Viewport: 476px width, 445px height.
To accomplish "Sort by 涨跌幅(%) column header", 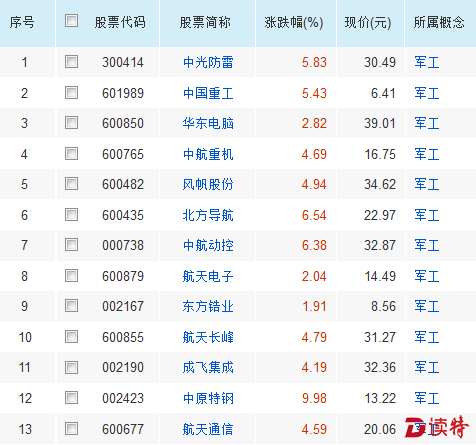I will pos(294,23).
